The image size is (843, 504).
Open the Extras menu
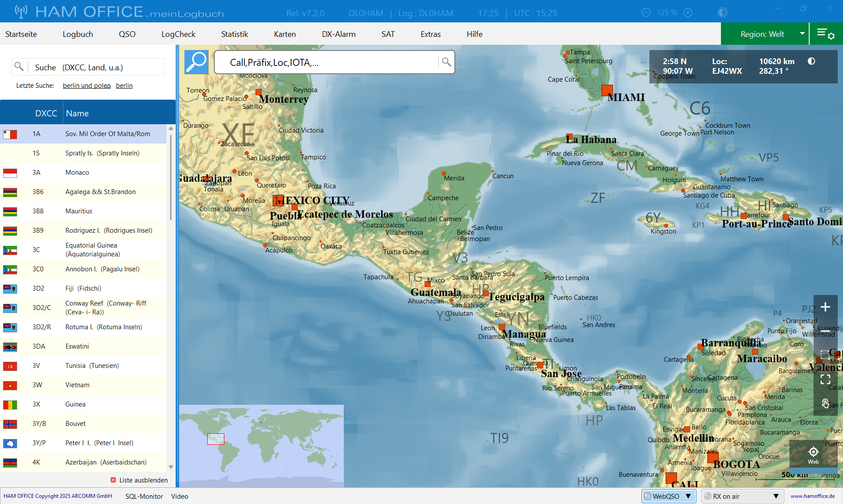(431, 34)
